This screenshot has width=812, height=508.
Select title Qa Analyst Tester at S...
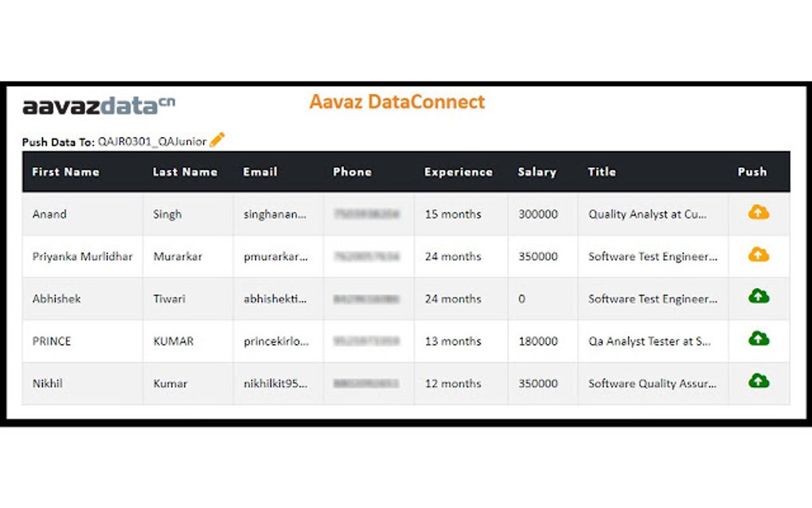tap(650, 342)
